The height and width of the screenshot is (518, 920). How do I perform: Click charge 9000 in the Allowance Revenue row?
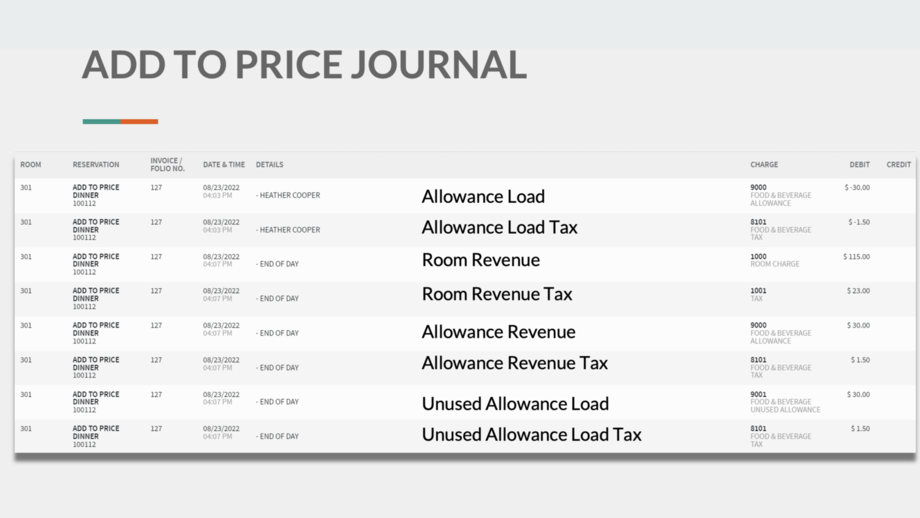point(758,326)
